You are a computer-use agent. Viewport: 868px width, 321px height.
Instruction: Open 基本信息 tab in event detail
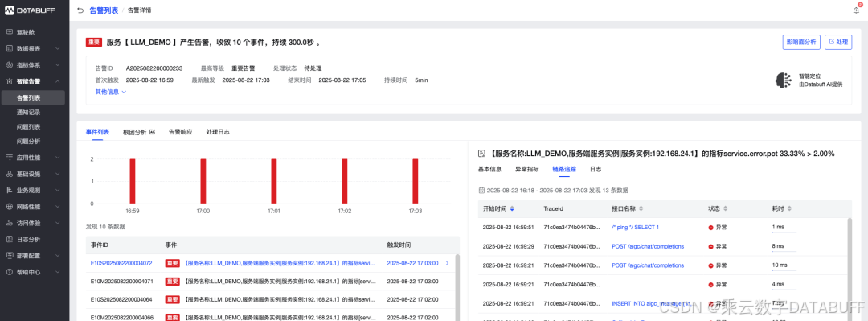489,169
